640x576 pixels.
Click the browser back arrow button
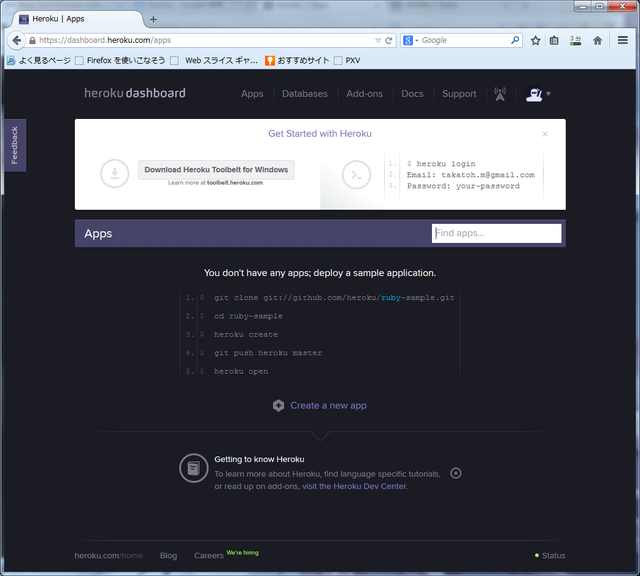[x=16, y=40]
